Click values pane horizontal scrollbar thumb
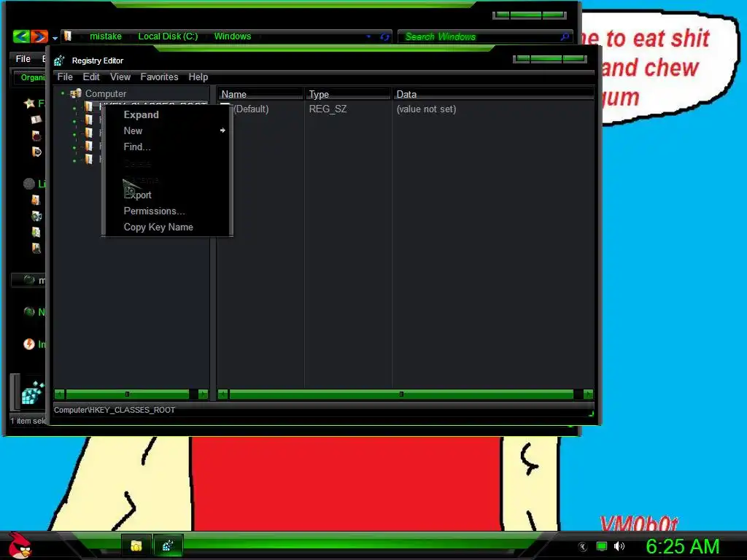747x560 pixels. 402,394
